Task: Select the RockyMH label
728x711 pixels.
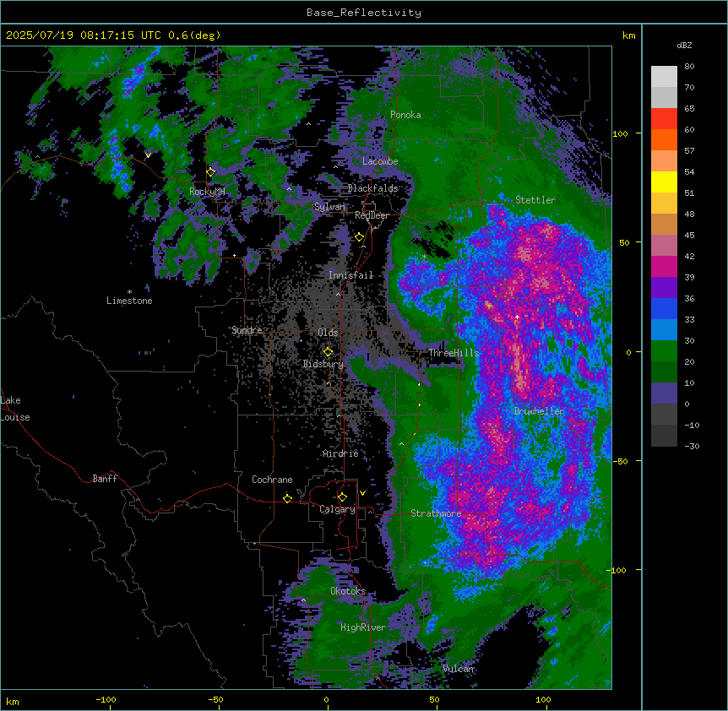Action: tap(207, 192)
